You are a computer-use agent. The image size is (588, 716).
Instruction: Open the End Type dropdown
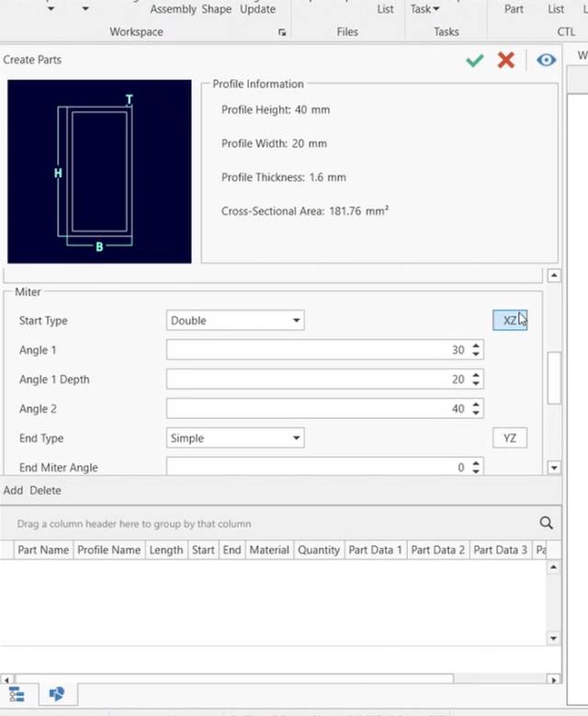[235, 438]
